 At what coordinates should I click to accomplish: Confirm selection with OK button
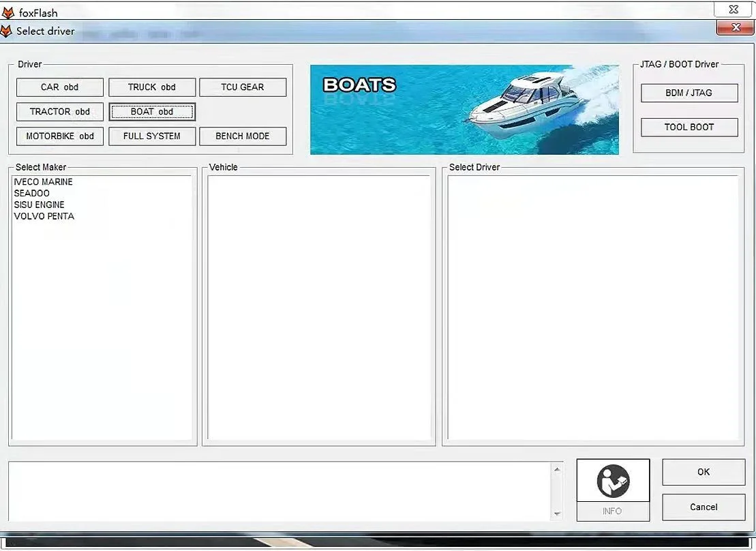[704, 472]
